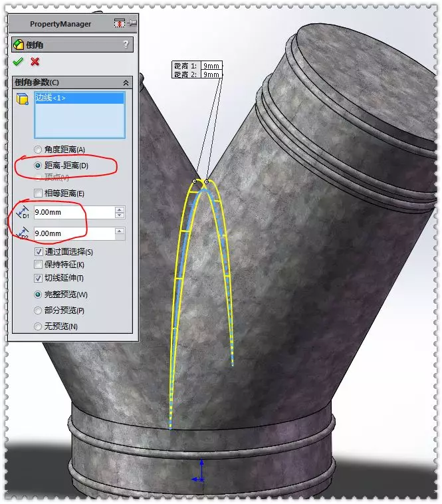Click the edge selection cube icon
This screenshot has width=442, height=504.
[x=22, y=98]
